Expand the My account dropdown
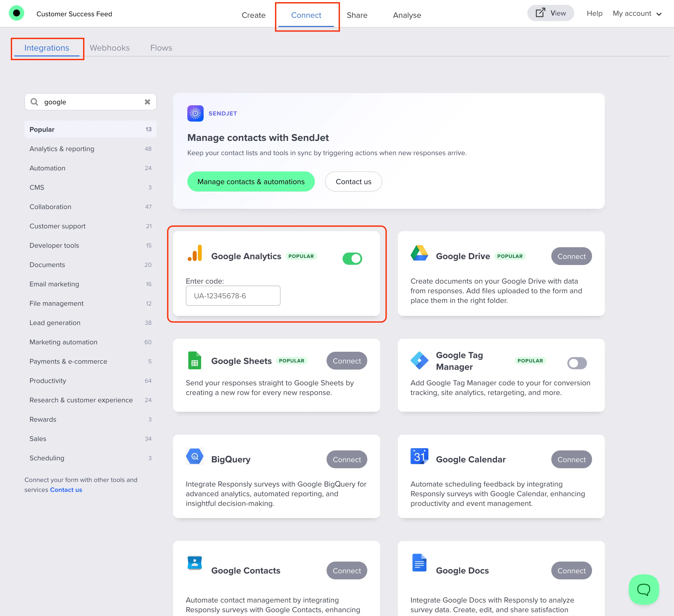The width and height of the screenshot is (674, 616). (x=637, y=13)
